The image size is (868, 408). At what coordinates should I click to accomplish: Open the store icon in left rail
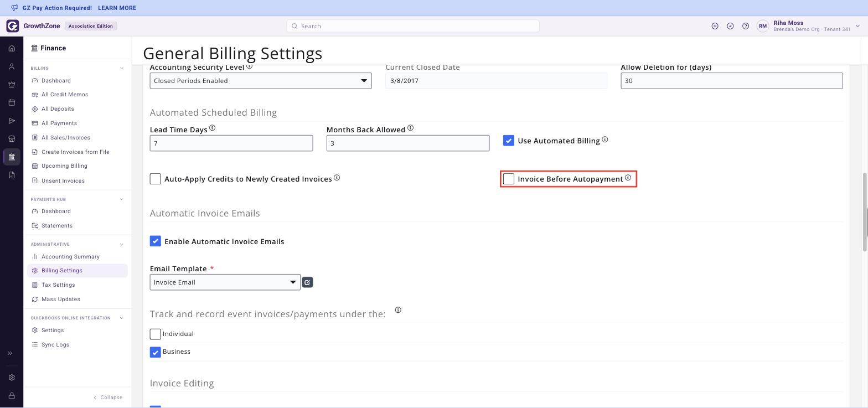(12, 138)
